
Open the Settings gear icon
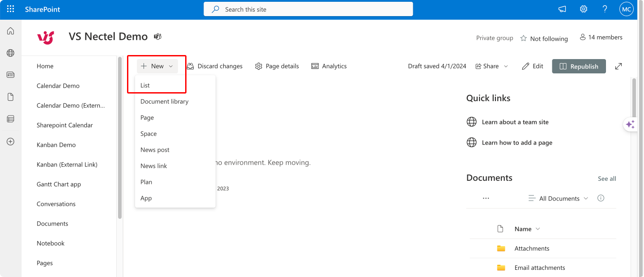[x=584, y=9]
